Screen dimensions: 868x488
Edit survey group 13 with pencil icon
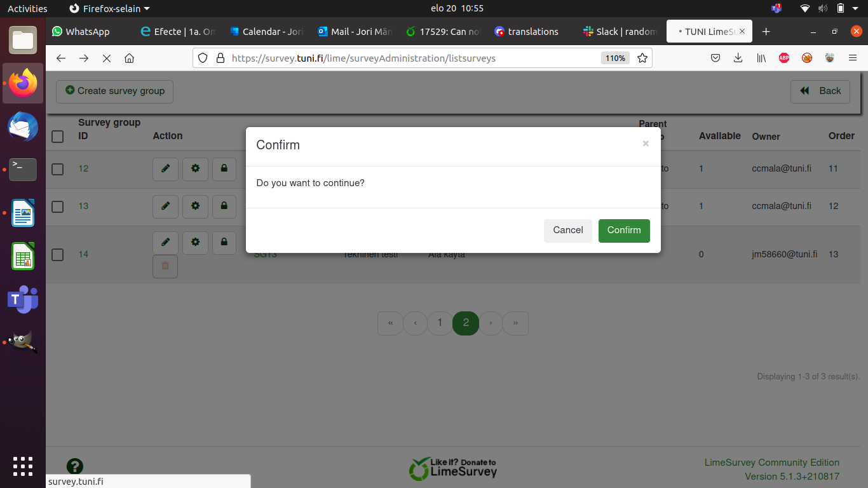(x=165, y=207)
